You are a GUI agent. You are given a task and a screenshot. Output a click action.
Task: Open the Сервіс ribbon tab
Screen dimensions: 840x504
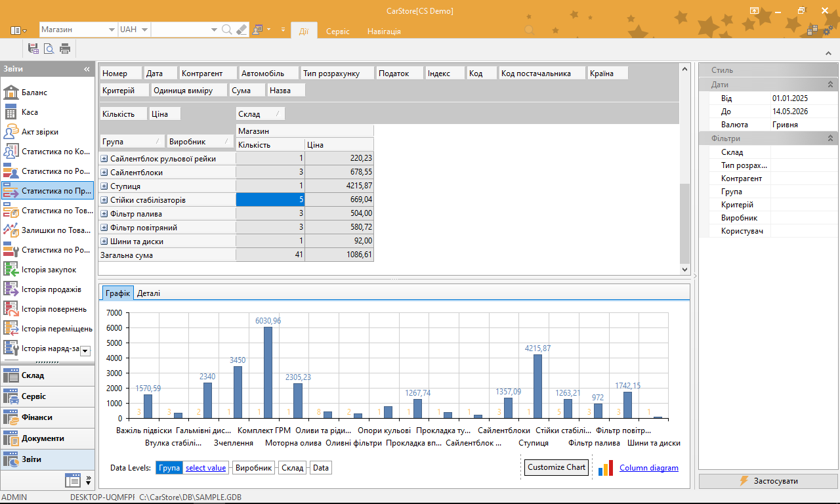pos(338,31)
